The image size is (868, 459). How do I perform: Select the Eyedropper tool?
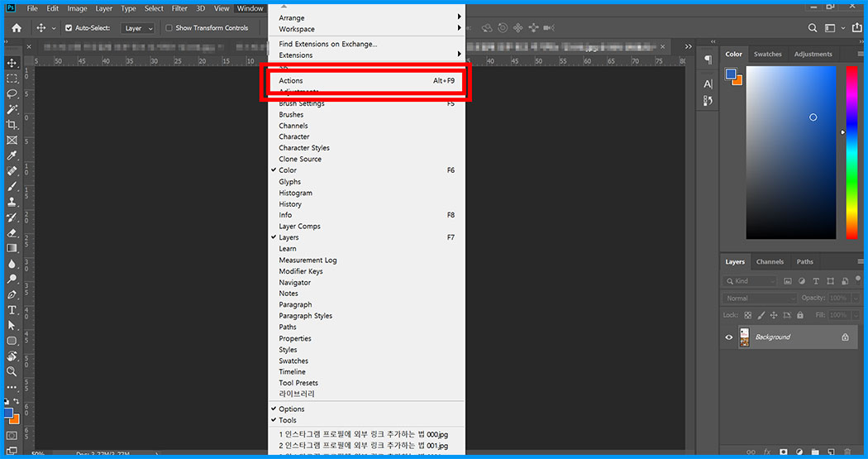click(x=12, y=156)
